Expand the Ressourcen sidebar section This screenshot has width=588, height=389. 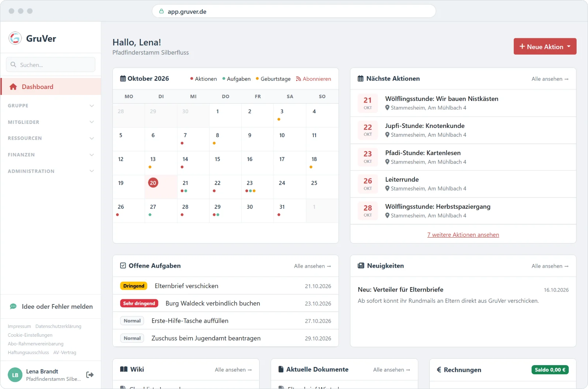(51, 138)
